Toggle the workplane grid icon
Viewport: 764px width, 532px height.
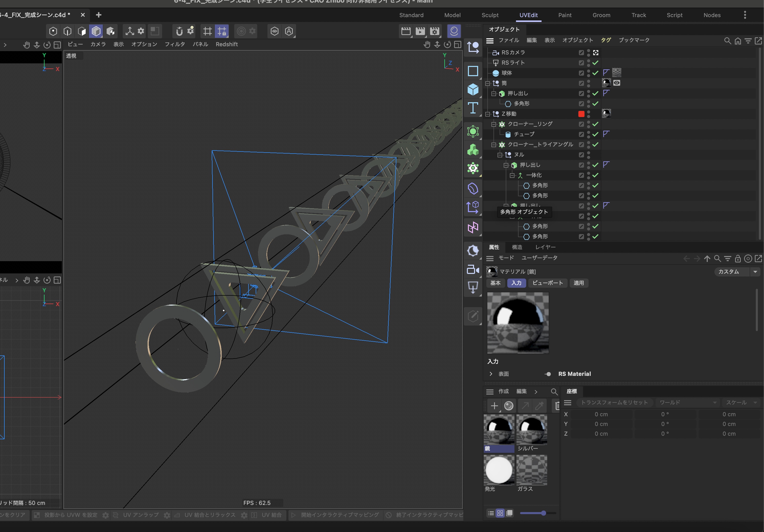207,31
